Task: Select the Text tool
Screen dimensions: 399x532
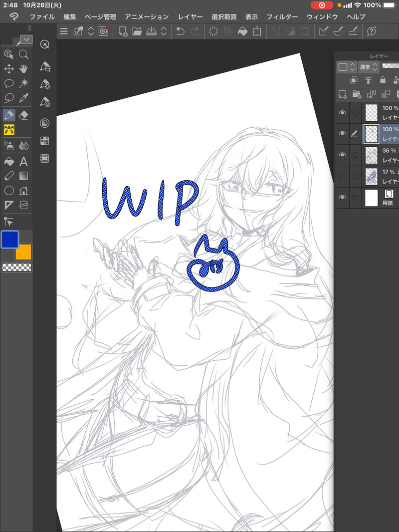Action: point(23,162)
